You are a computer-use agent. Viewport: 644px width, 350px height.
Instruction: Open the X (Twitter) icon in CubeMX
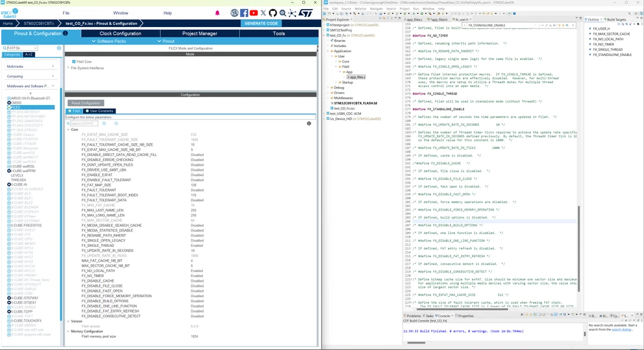[x=263, y=13]
